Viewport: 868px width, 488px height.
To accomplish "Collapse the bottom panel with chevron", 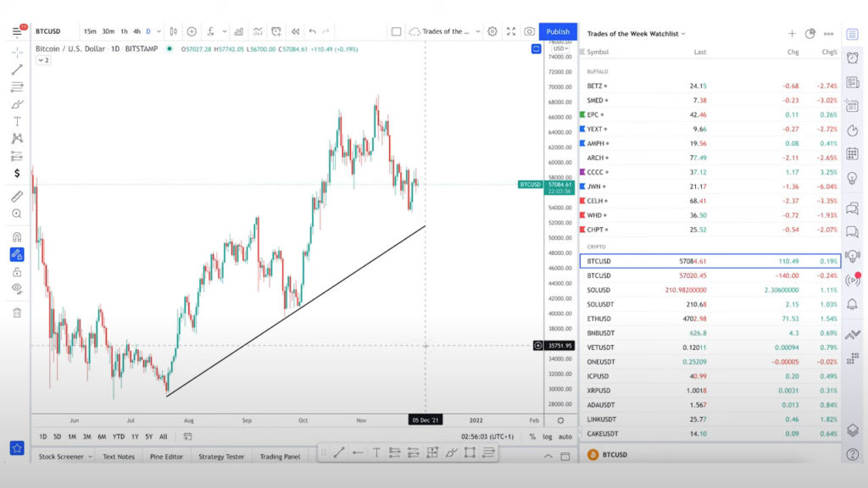I will [548, 457].
